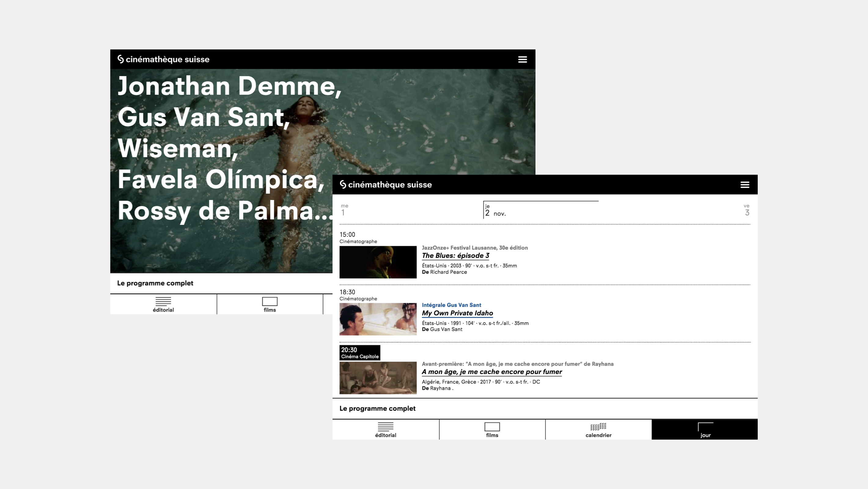Image resolution: width=868 pixels, height=489 pixels.
Task: Open the éditorial tab in front window
Action: tap(385, 430)
